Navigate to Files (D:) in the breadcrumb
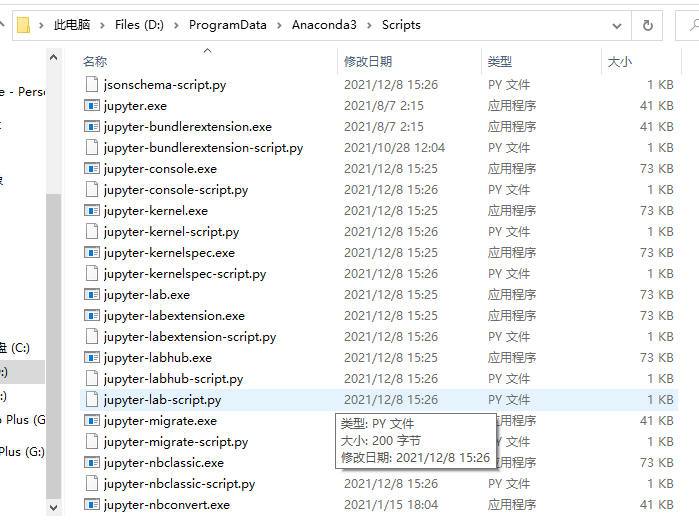 pyautogui.click(x=139, y=25)
